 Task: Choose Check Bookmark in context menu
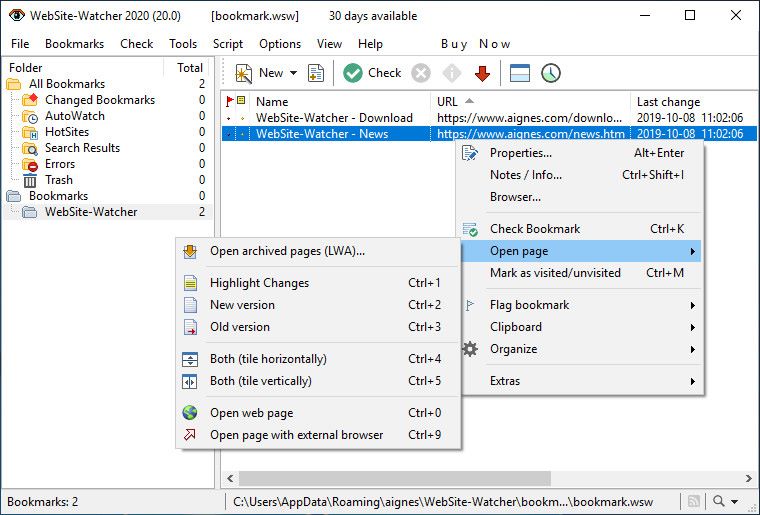581,229
